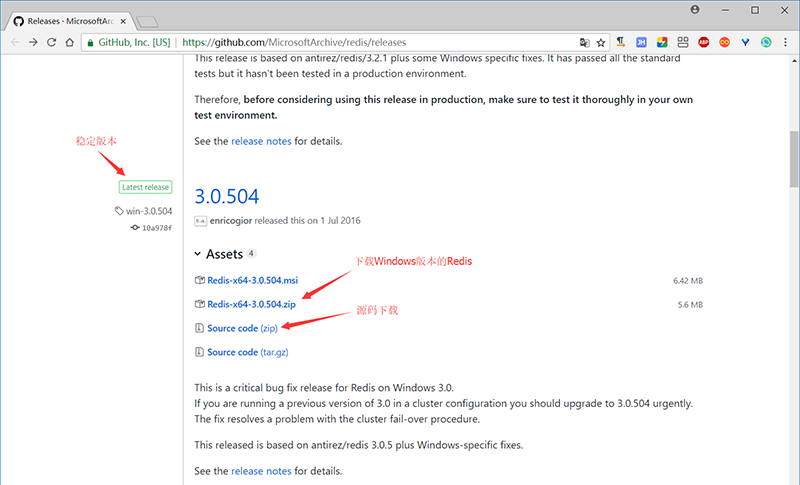Click the Latest release badge
The height and width of the screenshot is (485, 800).
[145, 187]
